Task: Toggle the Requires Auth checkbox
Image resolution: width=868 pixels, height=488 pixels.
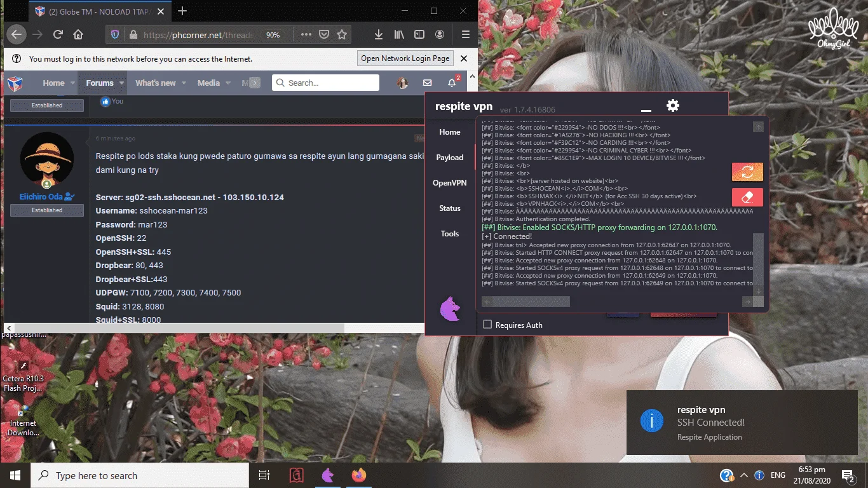Action: point(487,325)
